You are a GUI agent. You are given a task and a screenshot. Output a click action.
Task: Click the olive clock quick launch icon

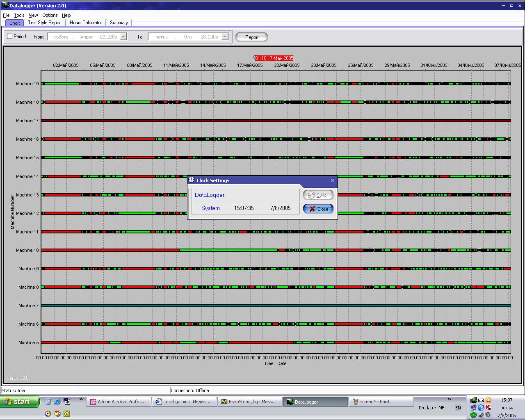[x=67, y=413]
